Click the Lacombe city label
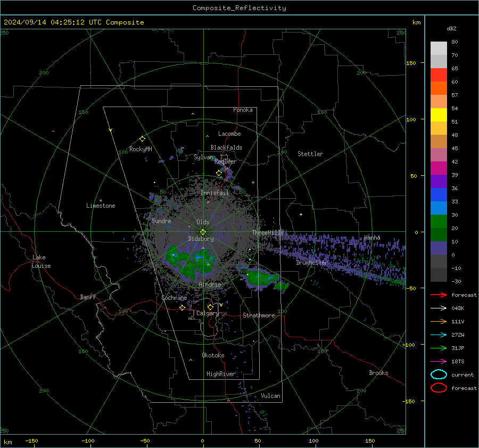The height and width of the screenshot is (448, 479). click(x=229, y=134)
